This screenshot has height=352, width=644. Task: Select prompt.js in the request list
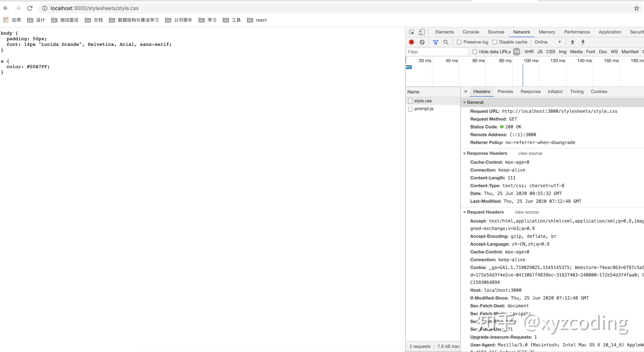pos(424,109)
